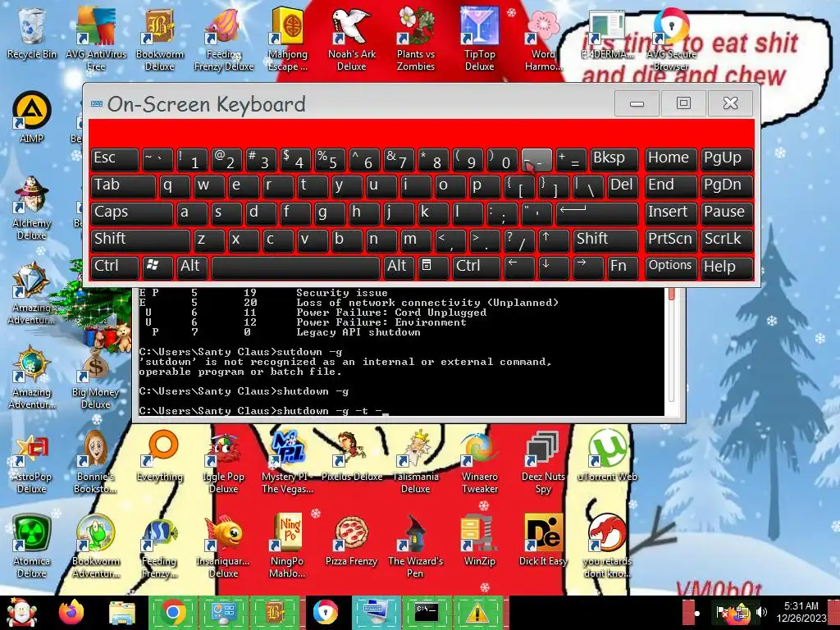840x630 pixels.
Task: Open File Explorer from the taskbar
Action: 122,613
